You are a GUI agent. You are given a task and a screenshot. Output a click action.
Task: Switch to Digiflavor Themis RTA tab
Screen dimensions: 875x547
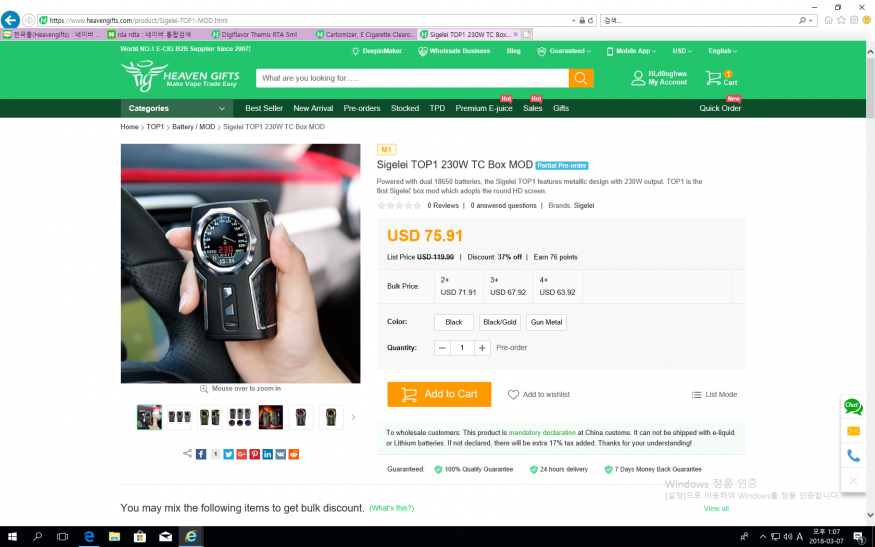pyautogui.click(x=261, y=35)
